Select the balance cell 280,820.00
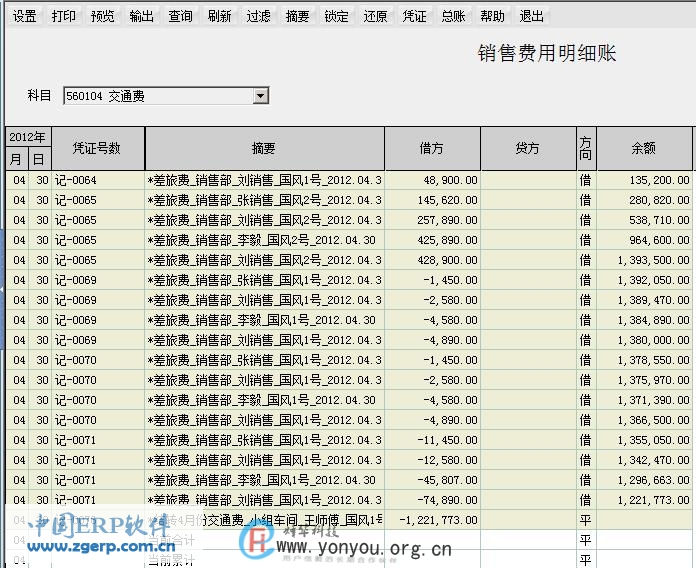This screenshot has width=696, height=568. point(644,200)
